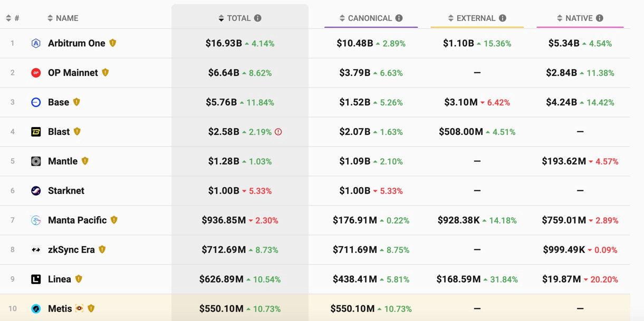
Task: Click Metis canonical value $550.10M
Action: pyautogui.click(x=352, y=309)
